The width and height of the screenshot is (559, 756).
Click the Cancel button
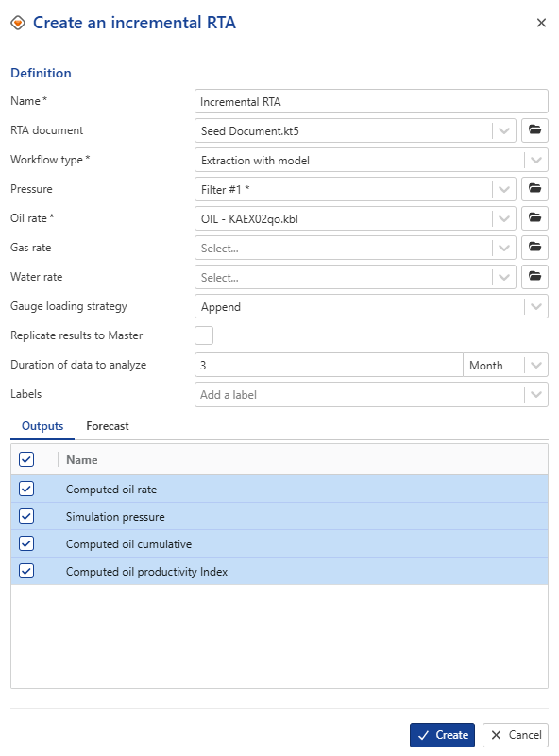(516, 735)
